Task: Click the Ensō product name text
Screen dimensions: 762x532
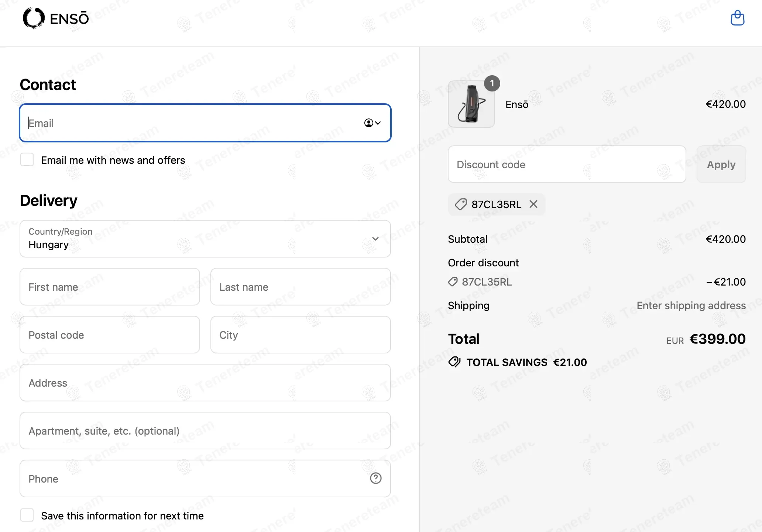Action: click(x=517, y=104)
